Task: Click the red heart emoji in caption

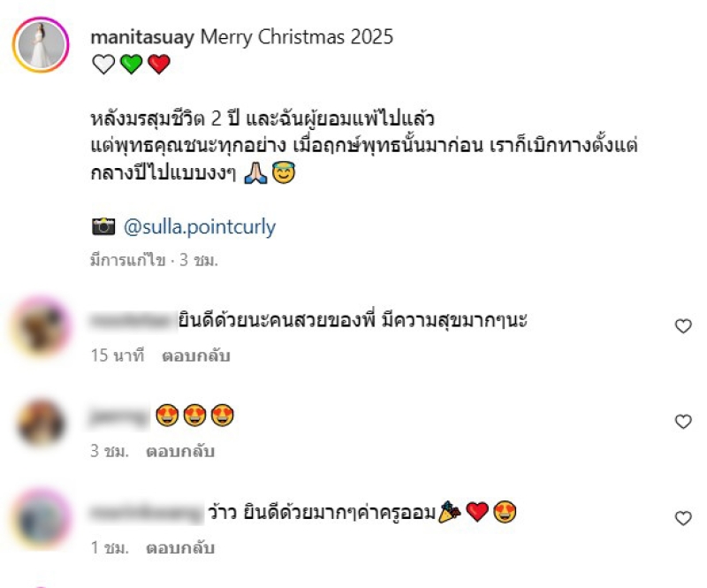Action: [159, 64]
